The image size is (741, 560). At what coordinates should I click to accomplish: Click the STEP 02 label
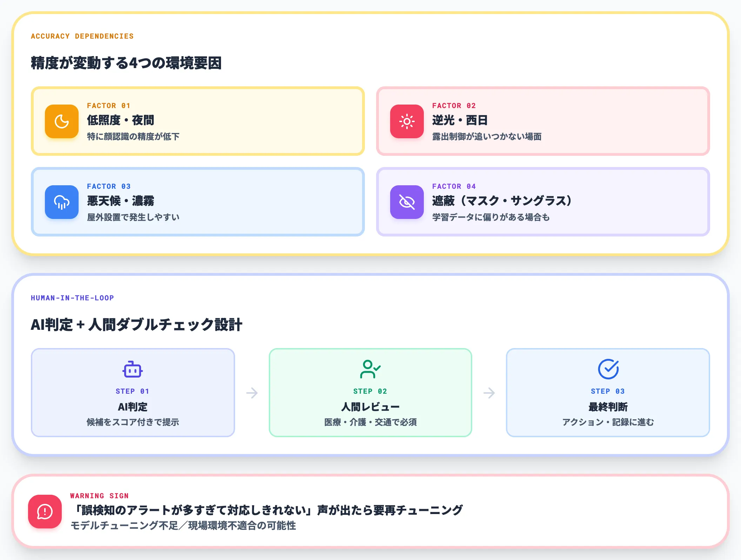(370, 391)
